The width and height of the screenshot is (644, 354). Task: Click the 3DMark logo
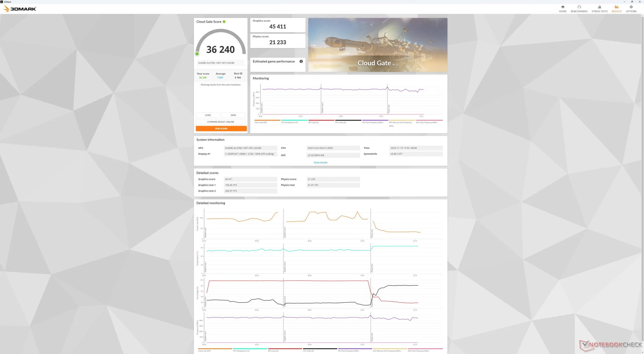pyautogui.click(x=20, y=9)
